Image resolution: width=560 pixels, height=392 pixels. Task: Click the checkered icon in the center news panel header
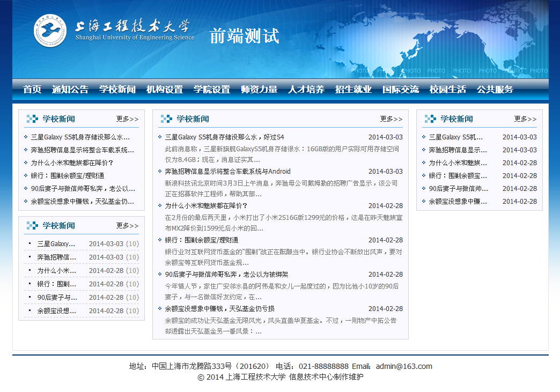point(166,119)
